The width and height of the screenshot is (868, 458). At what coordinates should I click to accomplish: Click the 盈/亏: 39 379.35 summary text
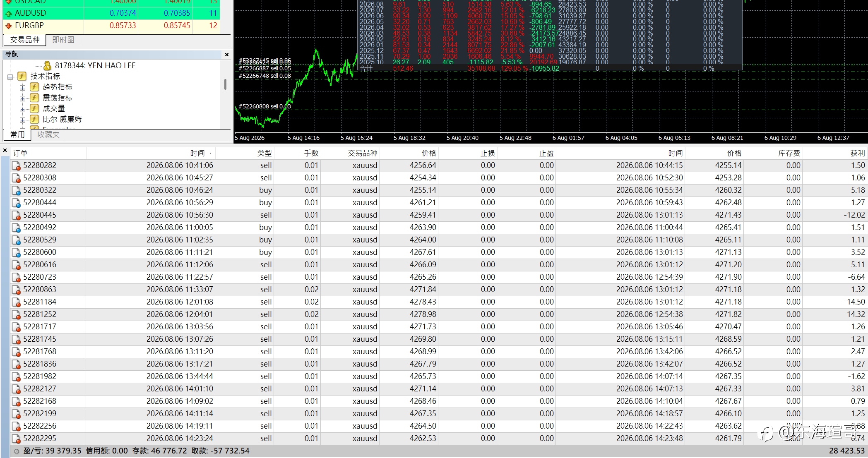[52, 451]
